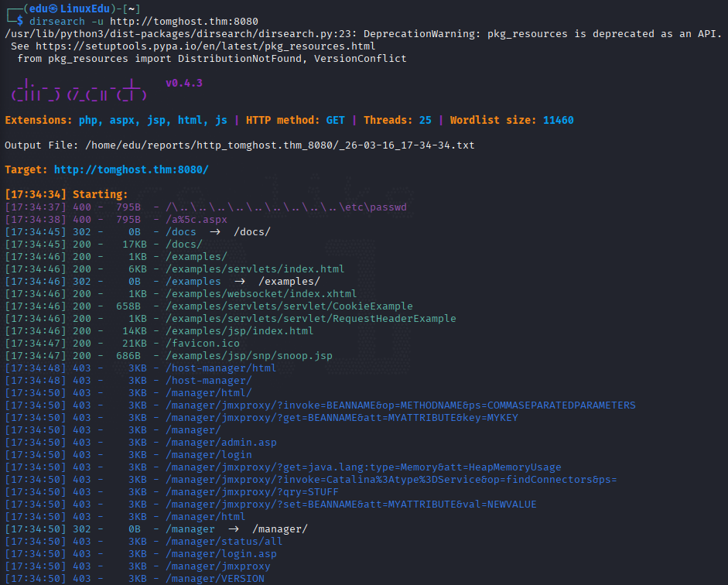The height and width of the screenshot is (585, 728).
Task: Click the /manager/admin.asp result path
Action: click(x=221, y=443)
